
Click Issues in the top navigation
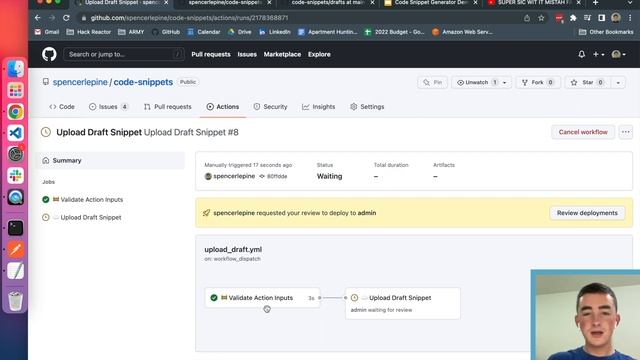pyautogui.click(x=247, y=54)
